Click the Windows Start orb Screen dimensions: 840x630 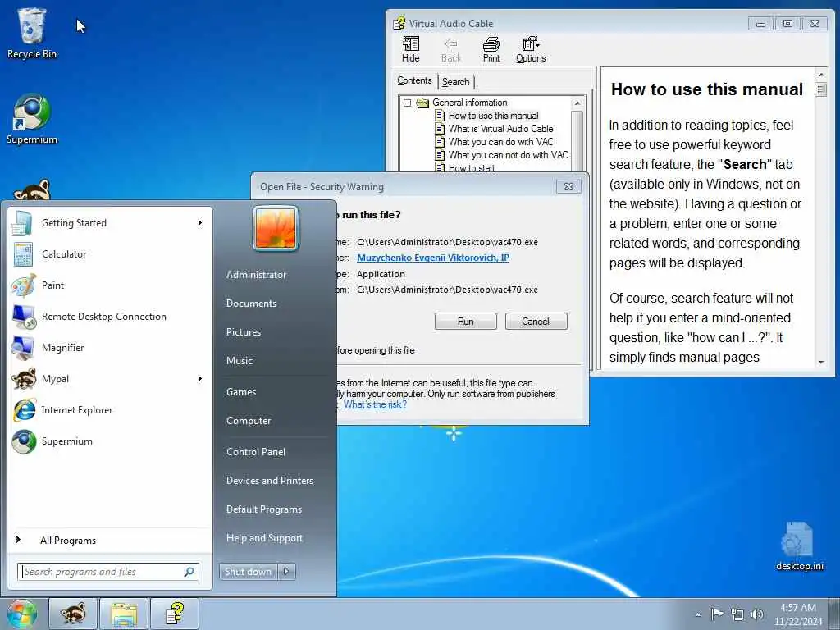tap(21, 614)
